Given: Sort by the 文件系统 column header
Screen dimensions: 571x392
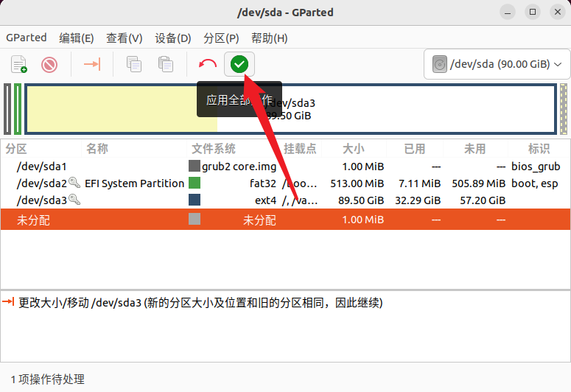Looking at the screenshot, I should click(214, 149).
